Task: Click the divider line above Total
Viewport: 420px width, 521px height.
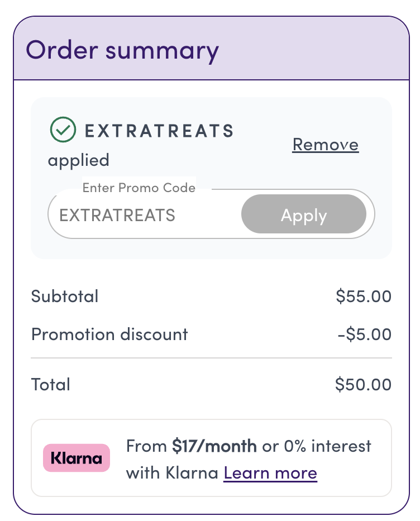Action: coord(211,357)
